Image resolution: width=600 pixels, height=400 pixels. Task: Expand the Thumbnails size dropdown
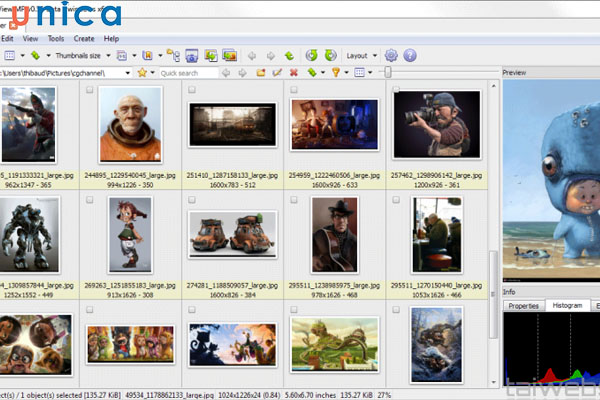pos(108,56)
